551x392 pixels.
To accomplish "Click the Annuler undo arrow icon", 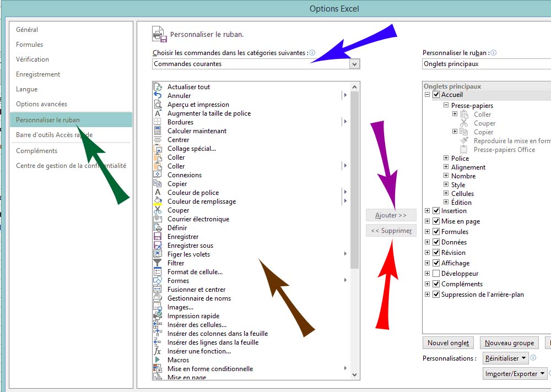I will pyautogui.click(x=158, y=96).
